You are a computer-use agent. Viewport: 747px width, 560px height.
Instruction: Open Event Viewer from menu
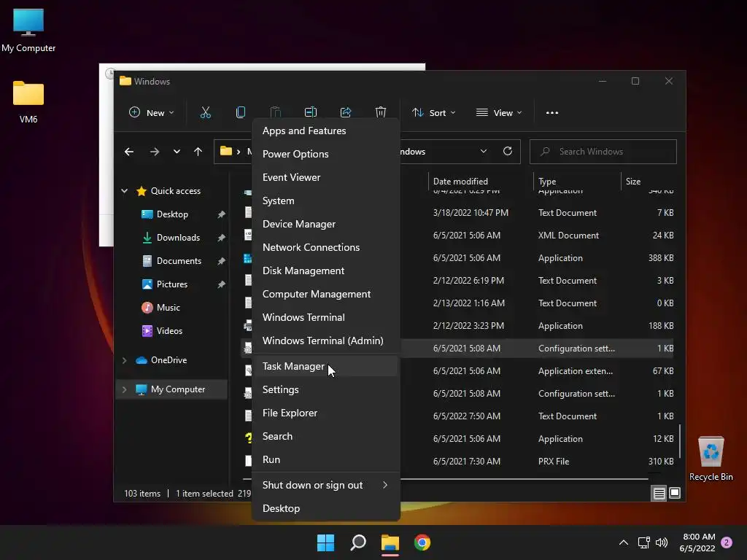325,178
